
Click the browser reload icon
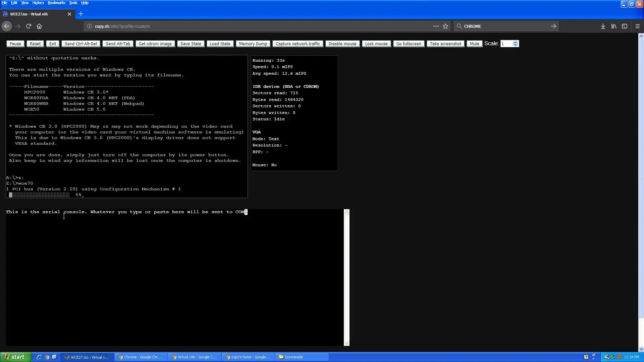(29, 26)
